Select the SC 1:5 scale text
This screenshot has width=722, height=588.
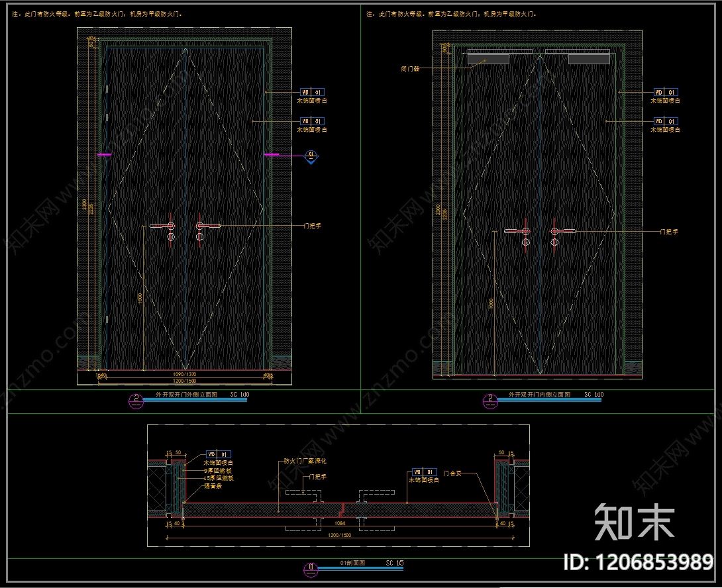click(x=395, y=563)
